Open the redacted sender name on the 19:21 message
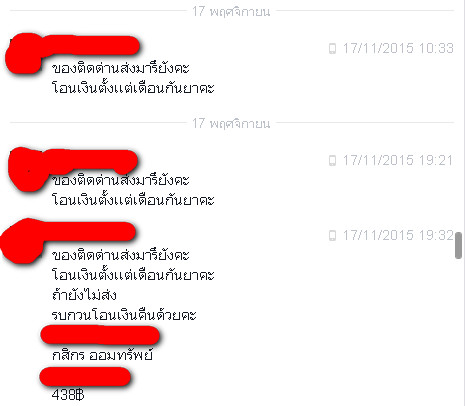 click(x=90, y=161)
